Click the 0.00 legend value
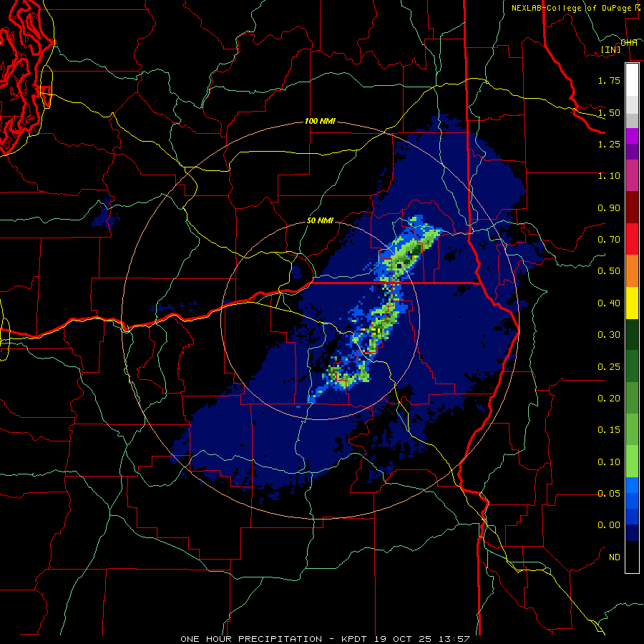This screenshot has width=644, height=644. [609, 525]
